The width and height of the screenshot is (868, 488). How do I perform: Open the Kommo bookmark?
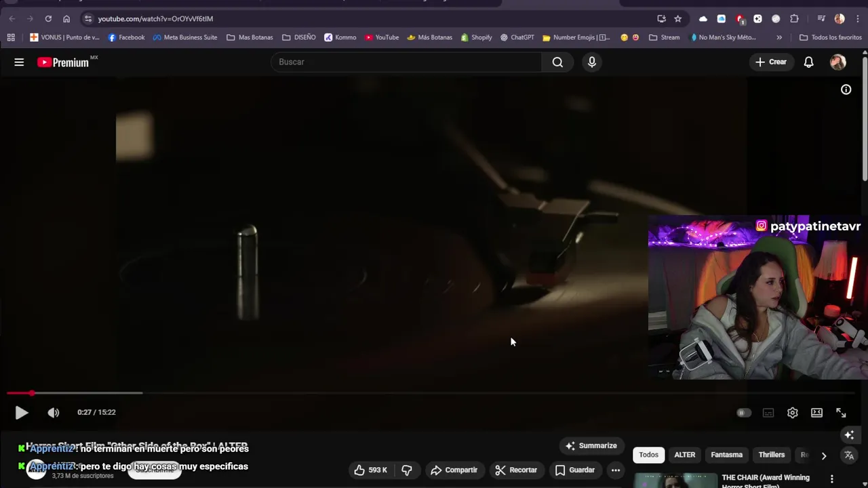pos(340,37)
